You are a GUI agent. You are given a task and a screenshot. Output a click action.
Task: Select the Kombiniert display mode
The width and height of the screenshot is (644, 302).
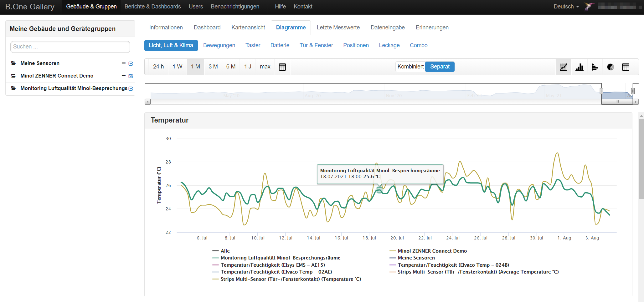click(x=410, y=67)
